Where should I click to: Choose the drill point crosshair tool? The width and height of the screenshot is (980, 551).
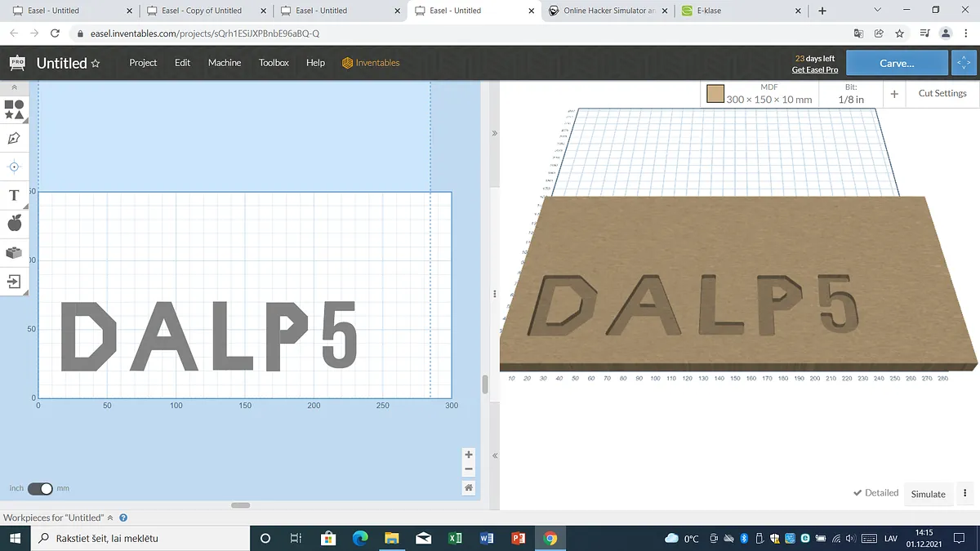coord(14,167)
